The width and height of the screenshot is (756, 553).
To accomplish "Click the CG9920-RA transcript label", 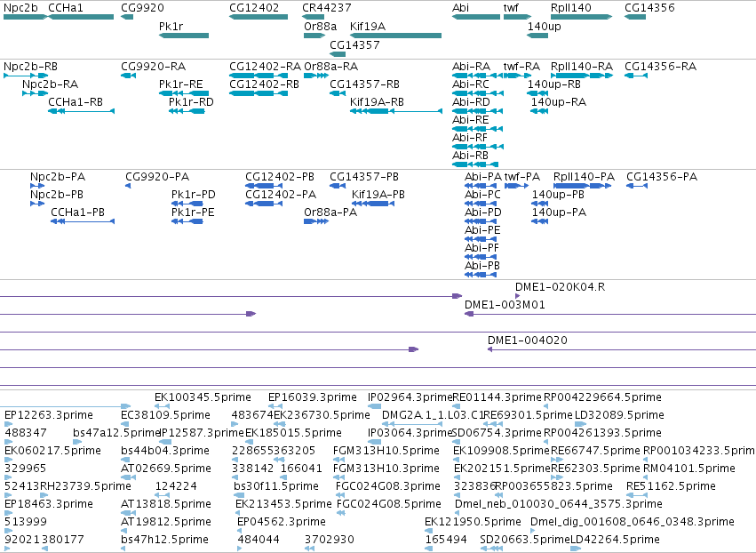I will click(154, 66).
